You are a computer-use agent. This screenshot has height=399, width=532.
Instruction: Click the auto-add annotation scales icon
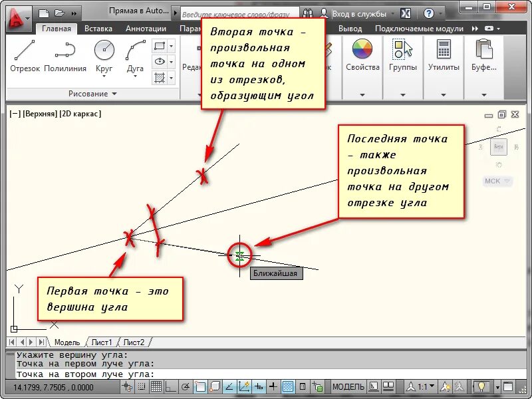tap(460, 387)
